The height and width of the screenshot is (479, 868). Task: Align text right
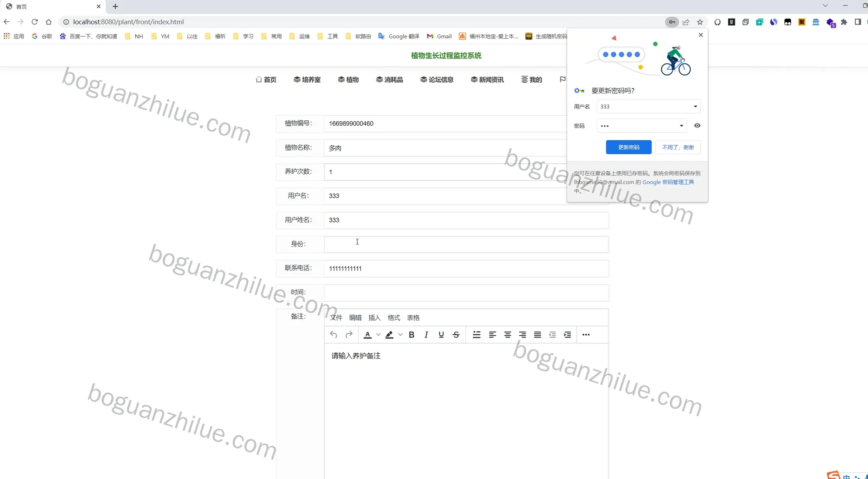[523, 335]
